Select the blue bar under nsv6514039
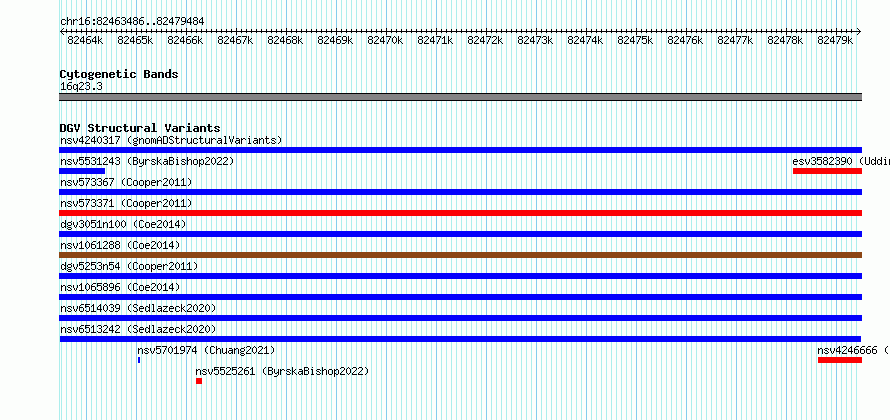 (460, 318)
